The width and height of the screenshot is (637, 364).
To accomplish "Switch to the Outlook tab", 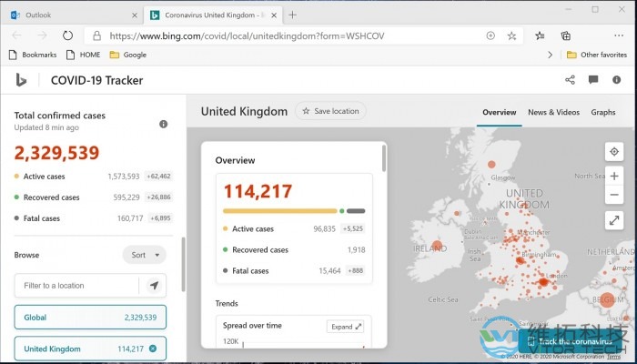I will [72, 15].
